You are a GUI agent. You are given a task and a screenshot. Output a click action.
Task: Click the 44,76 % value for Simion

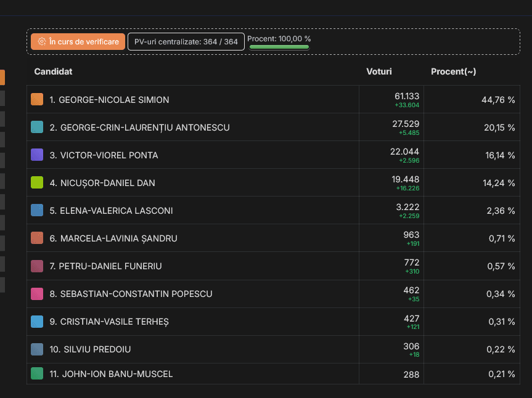498,100
